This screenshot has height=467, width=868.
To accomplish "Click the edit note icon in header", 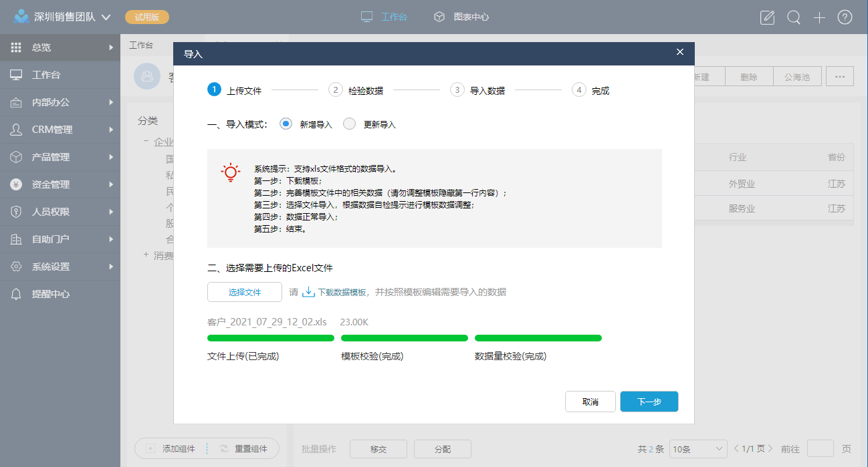I will click(767, 17).
